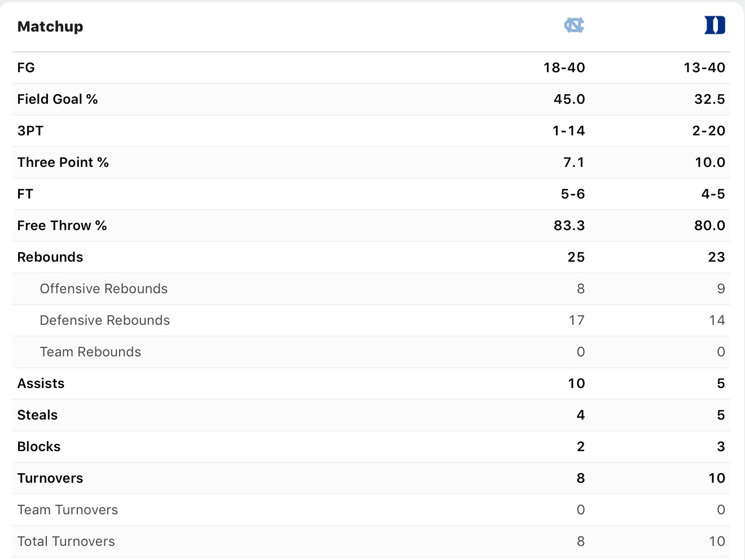The width and height of the screenshot is (745, 560).
Task: Click the Total Turnovers row
Action: 371,541
